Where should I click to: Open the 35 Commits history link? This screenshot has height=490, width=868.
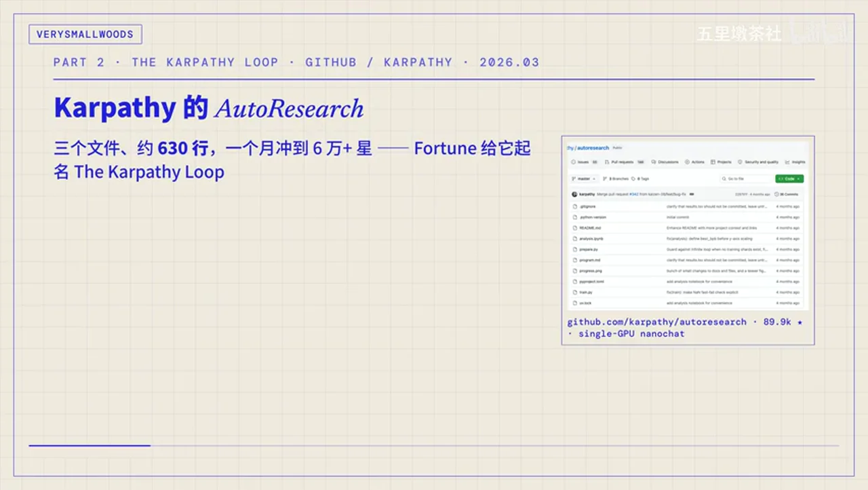[787, 194]
